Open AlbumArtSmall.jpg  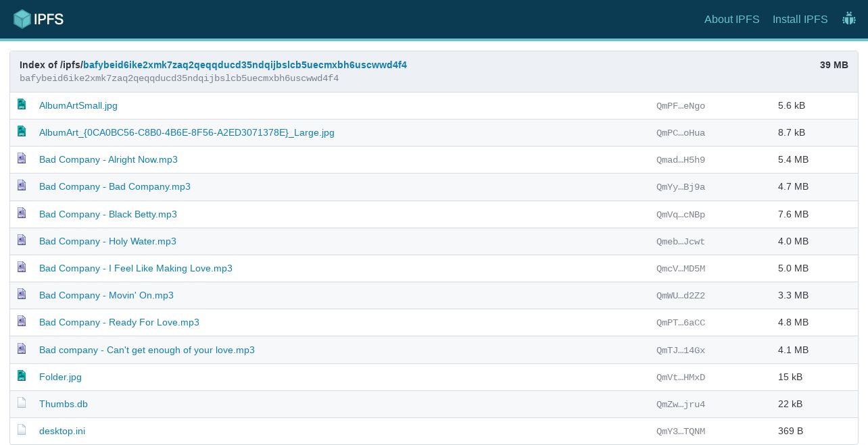[x=78, y=105]
